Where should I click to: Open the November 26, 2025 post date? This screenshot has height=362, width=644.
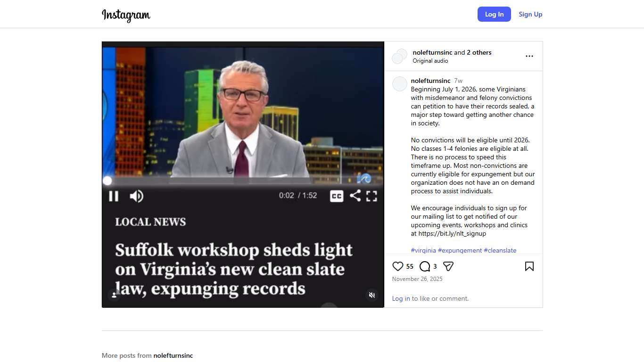pyautogui.click(x=417, y=279)
